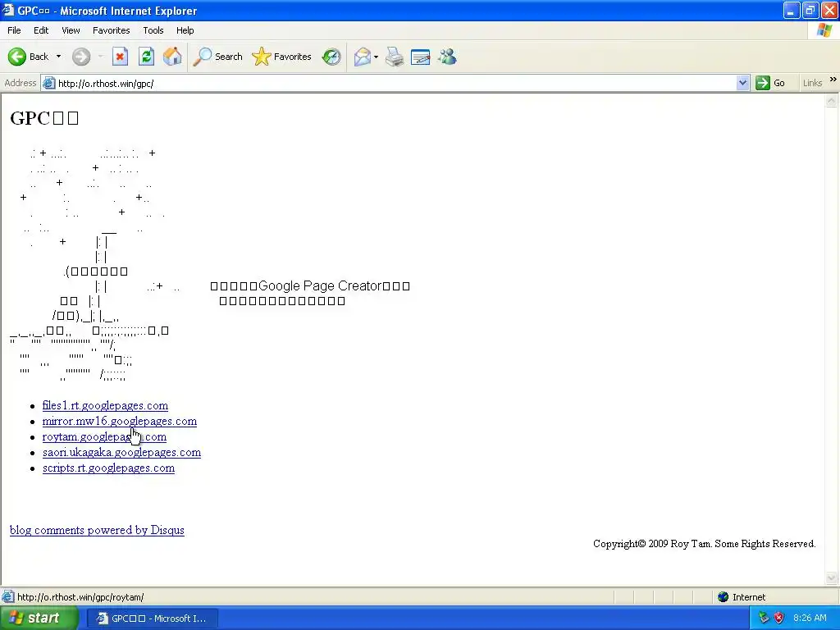Screen dimensions: 840x630
Task: Open the files1.rt.googlepages.com link
Action: 105,405
